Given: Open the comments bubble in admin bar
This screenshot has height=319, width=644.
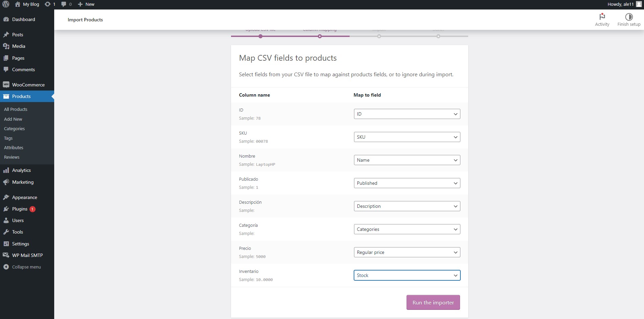Looking at the screenshot, I should [x=66, y=4].
